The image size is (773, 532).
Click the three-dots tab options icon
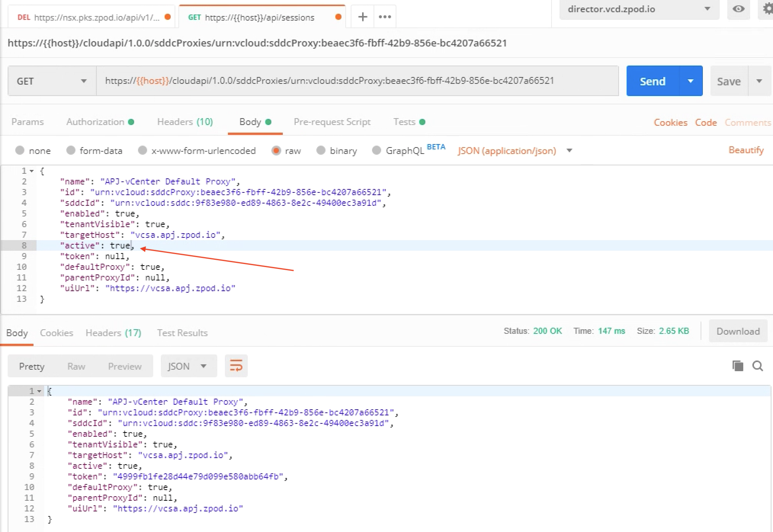[x=385, y=17]
